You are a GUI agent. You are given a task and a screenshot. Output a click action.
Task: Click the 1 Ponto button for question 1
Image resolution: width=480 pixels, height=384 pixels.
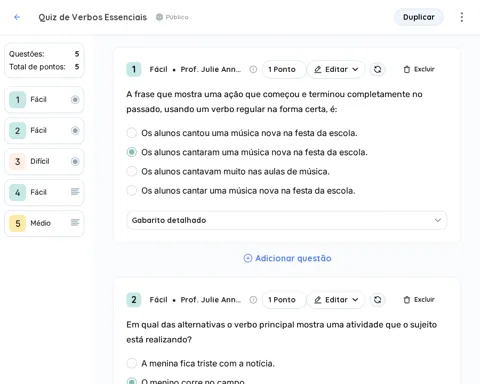(x=284, y=69)
